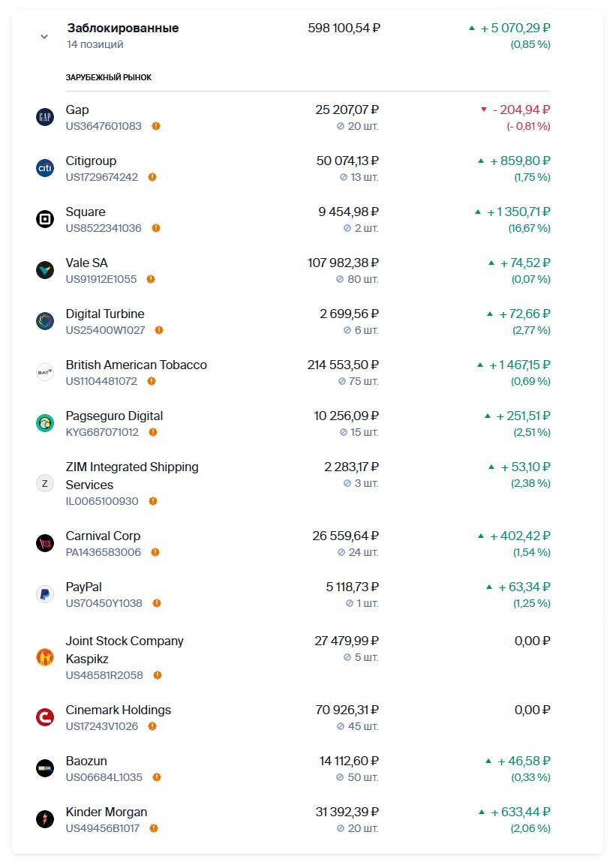This screenshot has width=616, height=868.
Task: Click warning icon next to Baozun ISIN
Action: 157,777
